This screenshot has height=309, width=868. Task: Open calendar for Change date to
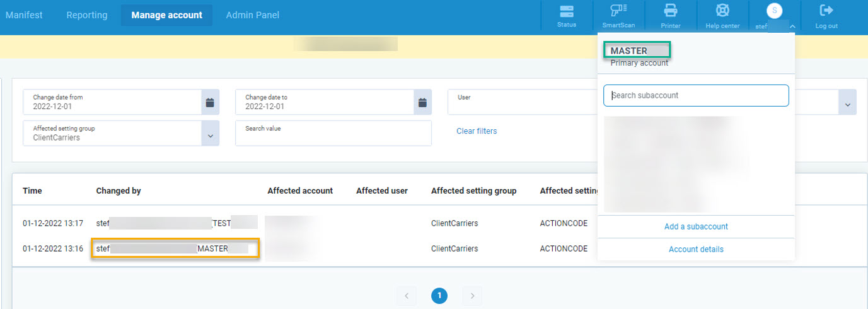pos(423,102)
